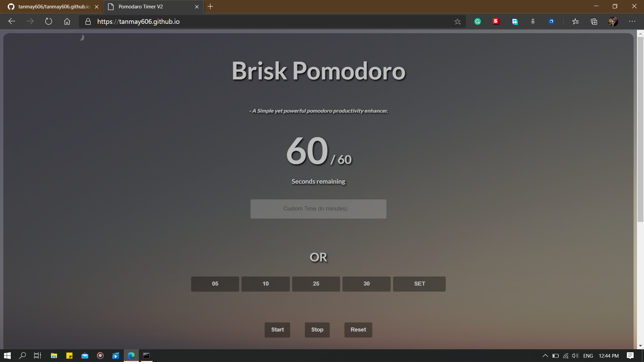Show hidden system tray icons
Image resolution: width=644 pixels, height=362 pixels.
click(545, 356)
